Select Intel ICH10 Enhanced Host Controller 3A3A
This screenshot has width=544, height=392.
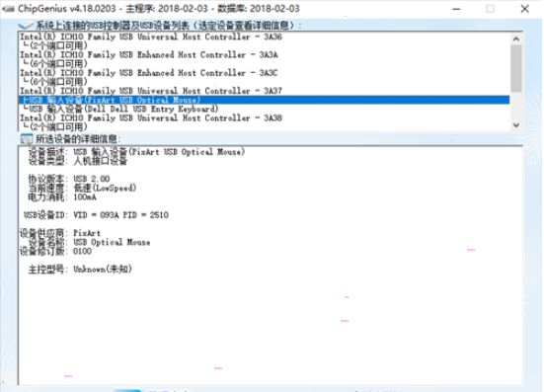click(x=149, y=55)
